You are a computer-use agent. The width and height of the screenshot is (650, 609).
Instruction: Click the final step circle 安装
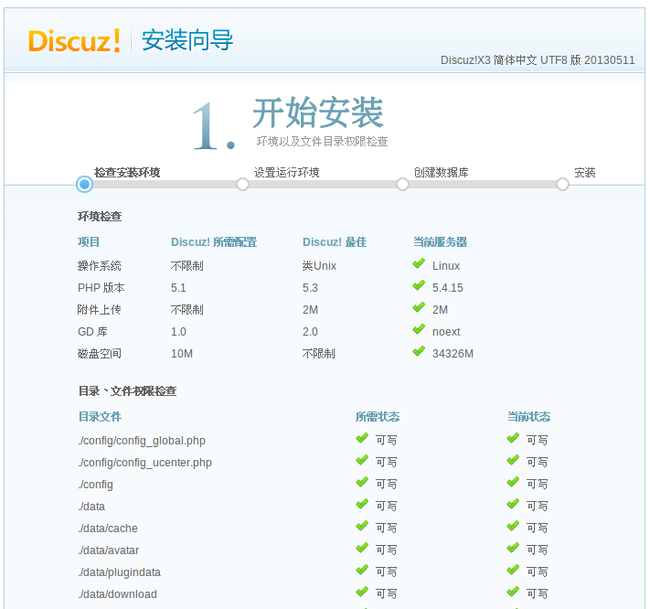click(x=563, y=184)
